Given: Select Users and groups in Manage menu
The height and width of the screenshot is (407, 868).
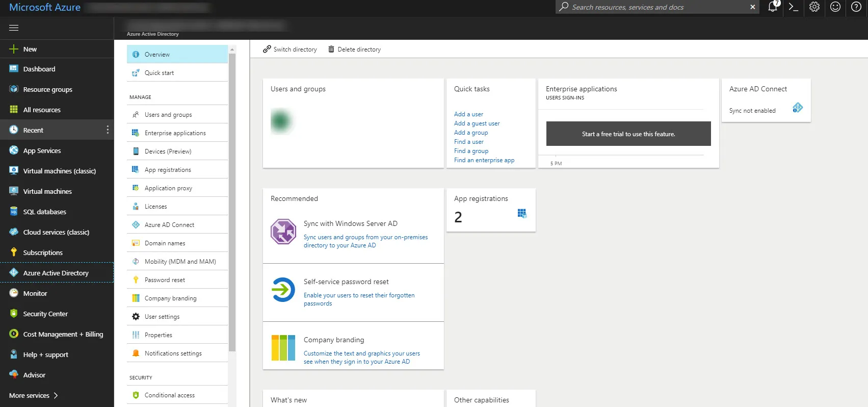Looking at the screenshot, I should [168, 115].
